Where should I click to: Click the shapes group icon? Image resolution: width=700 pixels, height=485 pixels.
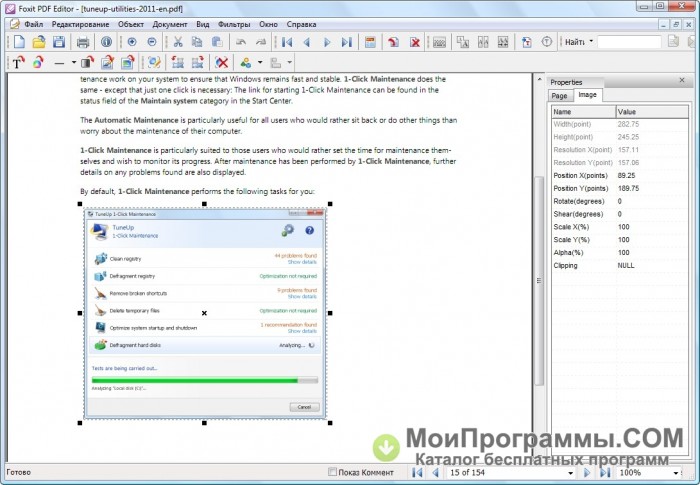[x=246, y=63]
